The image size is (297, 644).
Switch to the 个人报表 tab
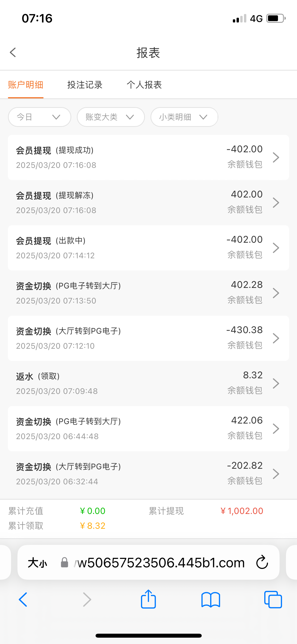point(144,85)
